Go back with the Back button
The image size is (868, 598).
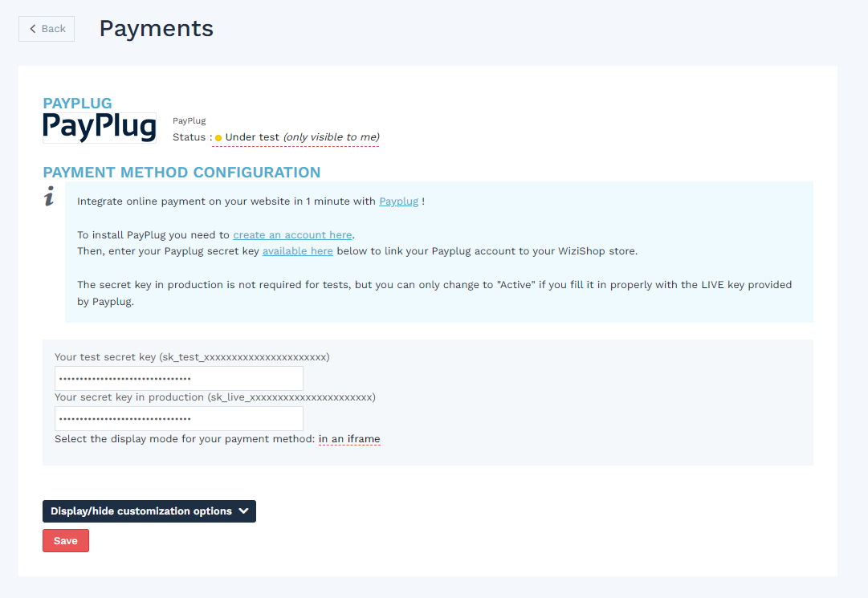point(47,29)
